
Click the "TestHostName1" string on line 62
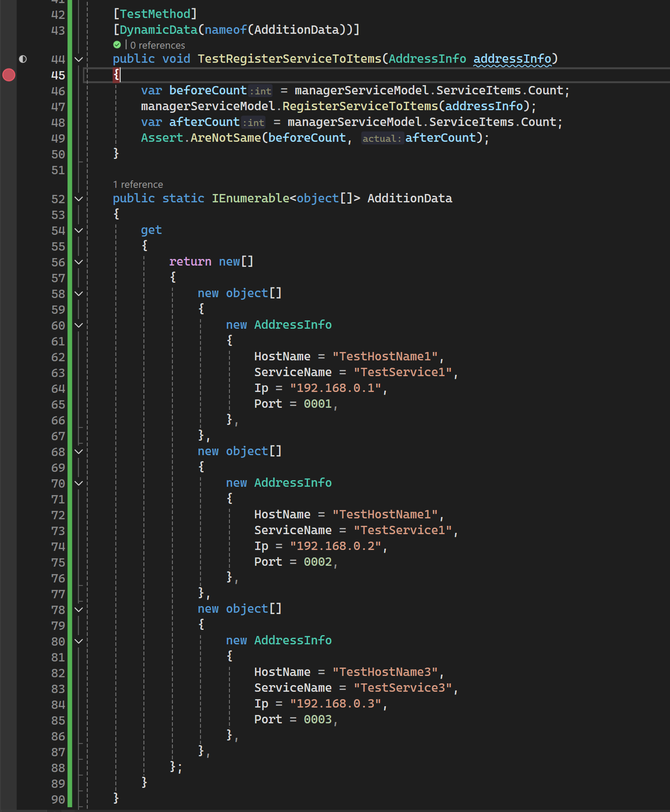[x=385, y=356]
